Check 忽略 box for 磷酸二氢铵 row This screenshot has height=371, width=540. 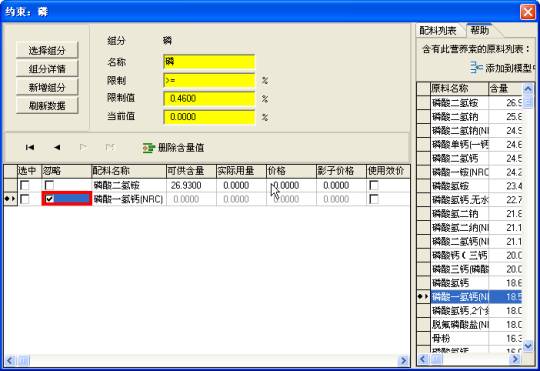click(x=49, y=185)
